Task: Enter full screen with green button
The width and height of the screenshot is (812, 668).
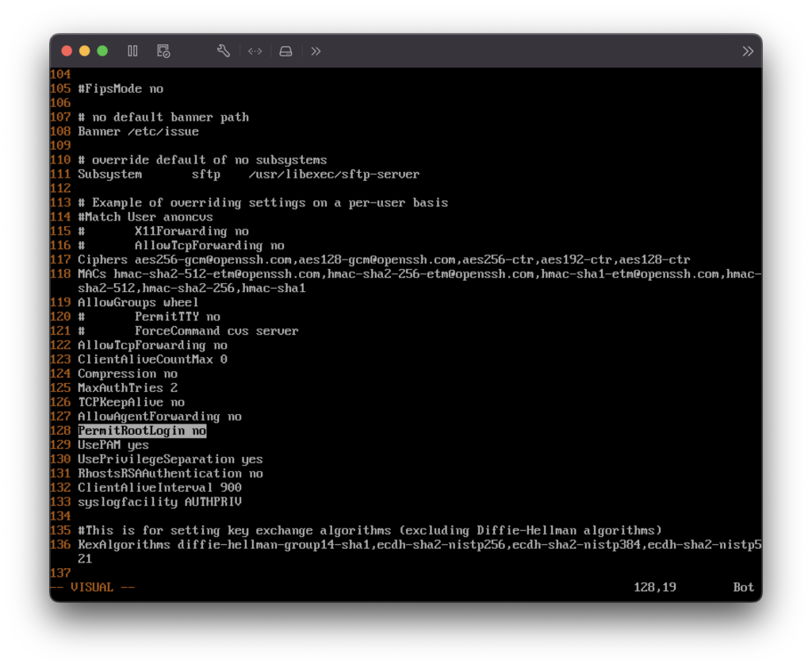Action: pyautogui.click(x=102, y=51)
